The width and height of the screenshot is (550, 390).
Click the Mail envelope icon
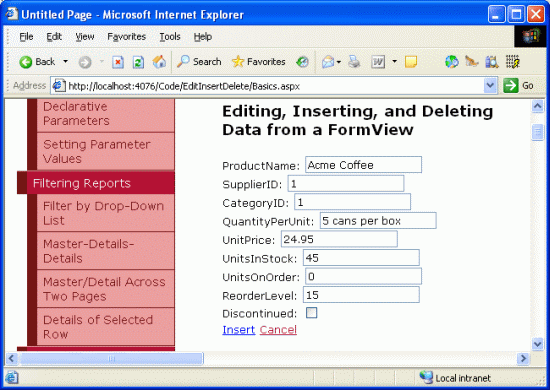coord(328,62)
